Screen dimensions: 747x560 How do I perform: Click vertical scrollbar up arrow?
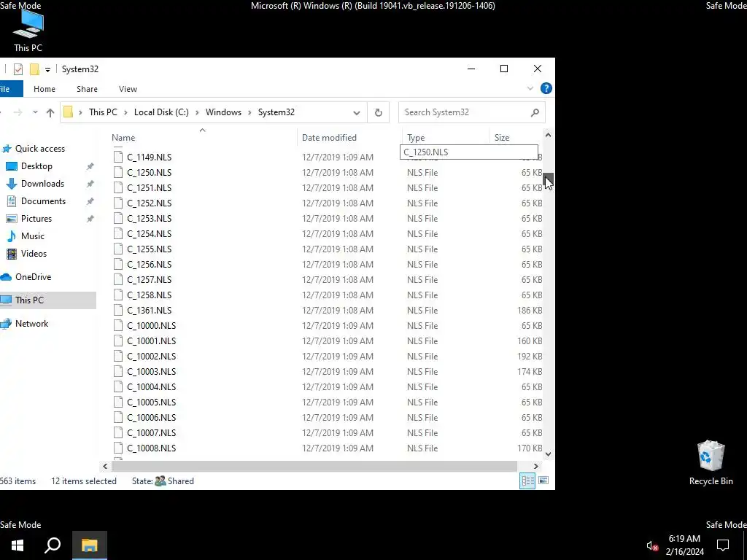pyautogui.click(x=548, y=135)
